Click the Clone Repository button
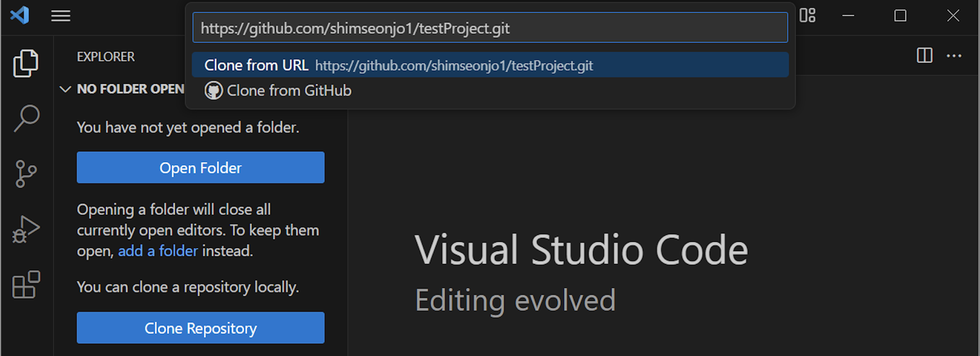 200,328
